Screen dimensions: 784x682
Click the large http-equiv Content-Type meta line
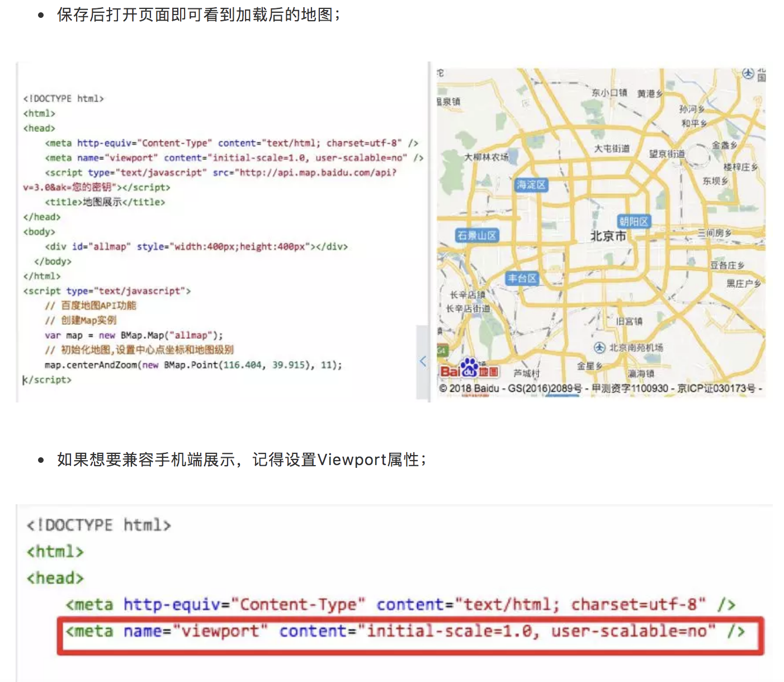[x=400, y=605]
